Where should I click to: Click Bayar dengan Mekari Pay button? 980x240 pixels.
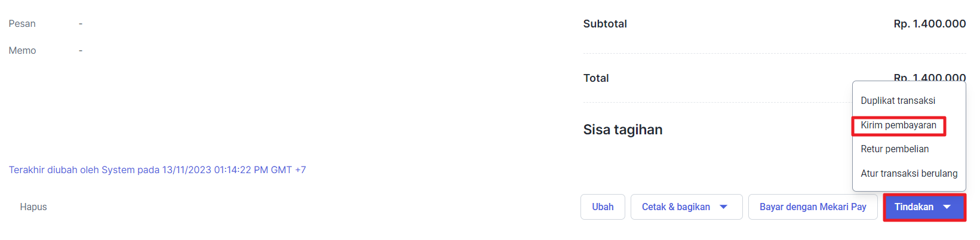tap(813, 207)
